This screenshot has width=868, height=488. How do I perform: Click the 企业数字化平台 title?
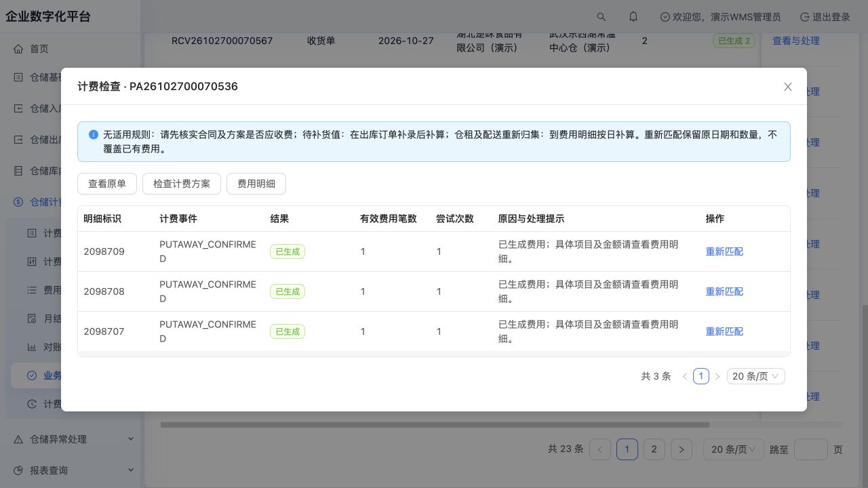pyautogui.click(x=47, y=17)
